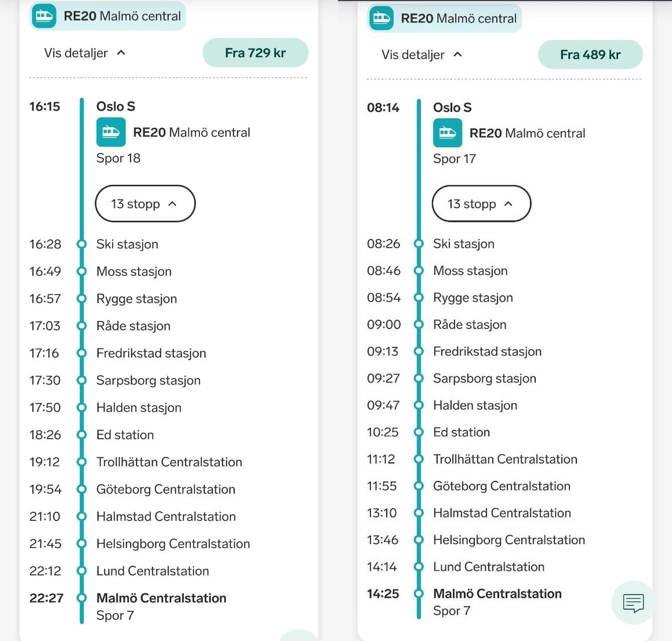Click Moss stasjon stop at 16:49
672x641 pixels.
[x=134, y=271]
